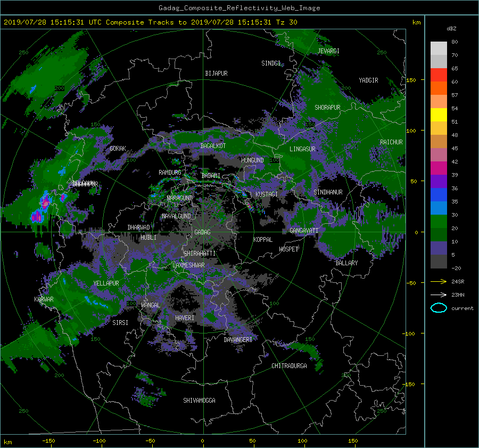The height and width of the screenshot is (448, 479).
Task: Click the GOKAK label
Action: 118,149
